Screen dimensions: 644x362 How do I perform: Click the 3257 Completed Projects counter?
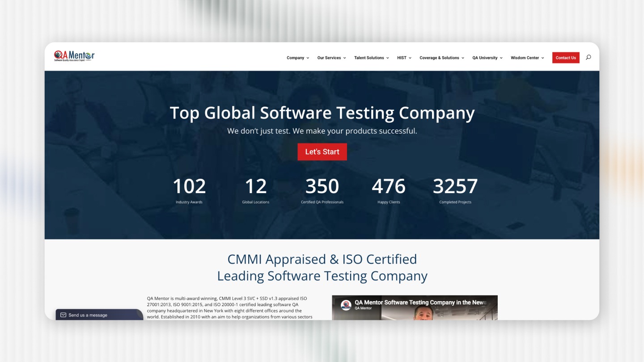[x=455, y=191]
